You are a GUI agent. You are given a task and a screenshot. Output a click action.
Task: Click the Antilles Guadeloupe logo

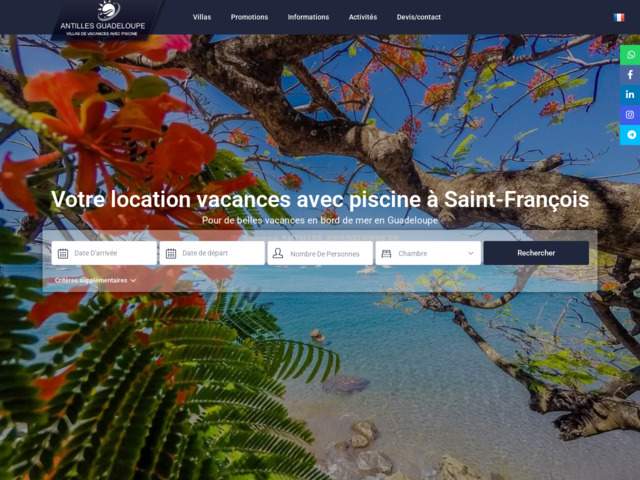point(103,19)
